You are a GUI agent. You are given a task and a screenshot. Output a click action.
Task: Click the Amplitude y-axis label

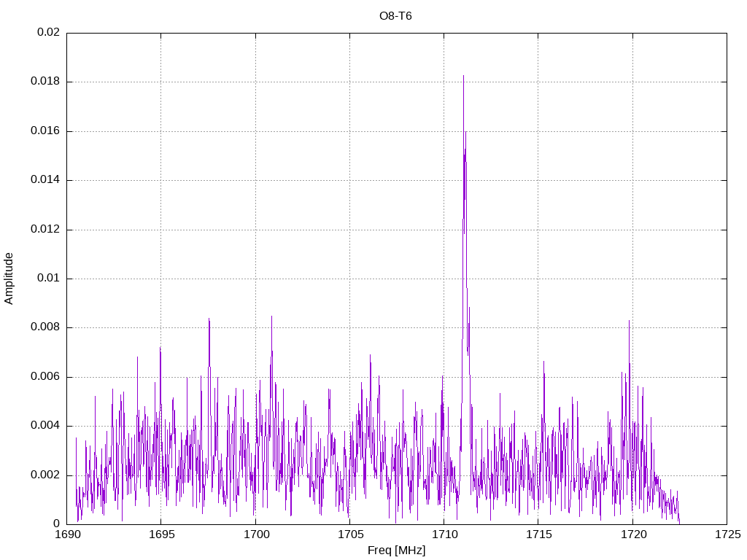(9, 279)
